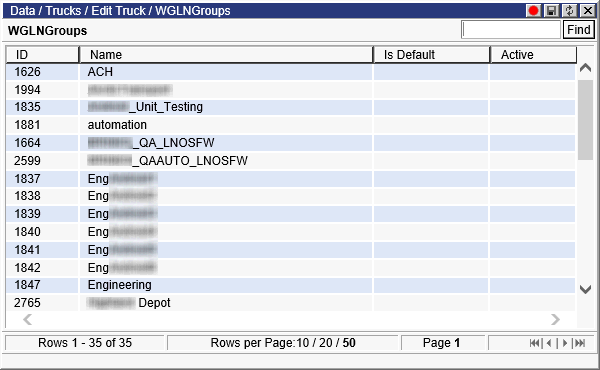The image size is (600, 370).
Task: Close the WGLNGroups window
Action: tap(587, 11)
